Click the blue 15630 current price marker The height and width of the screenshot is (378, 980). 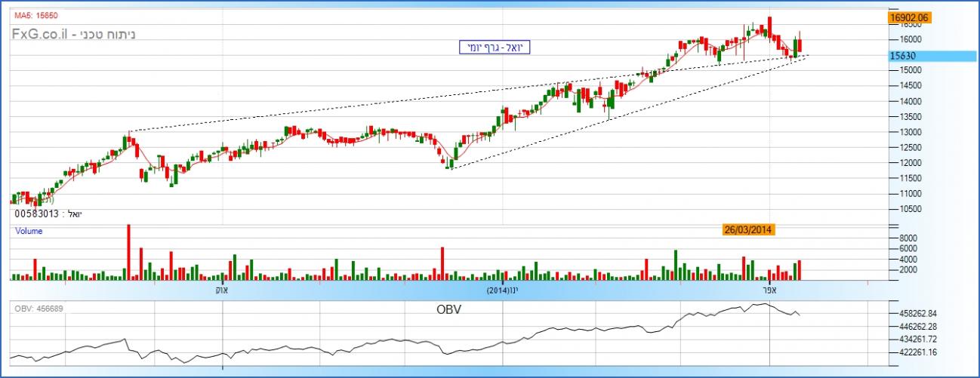(x=904, y=56)
